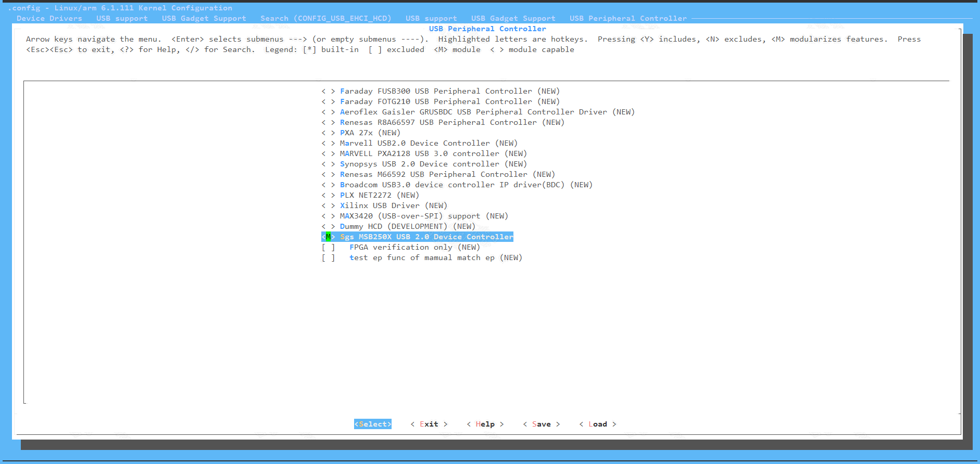Screen dimensions: 980x464
Task: Choose the Exit button
Action: click(x=429, y=424)
